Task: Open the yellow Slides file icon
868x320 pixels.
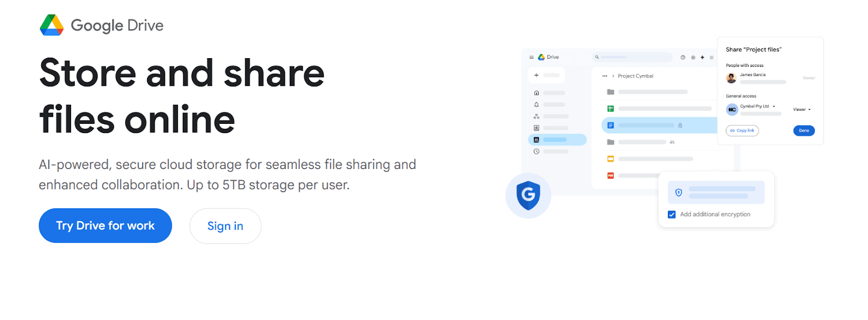Action: pyautogui.click(x=610, y=159)
